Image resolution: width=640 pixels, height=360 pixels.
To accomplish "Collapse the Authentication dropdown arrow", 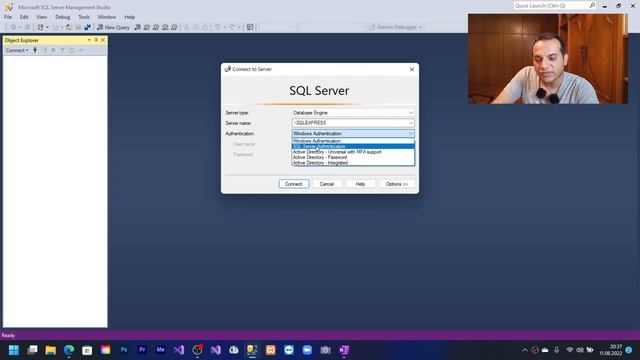I will tap(411, 133).
